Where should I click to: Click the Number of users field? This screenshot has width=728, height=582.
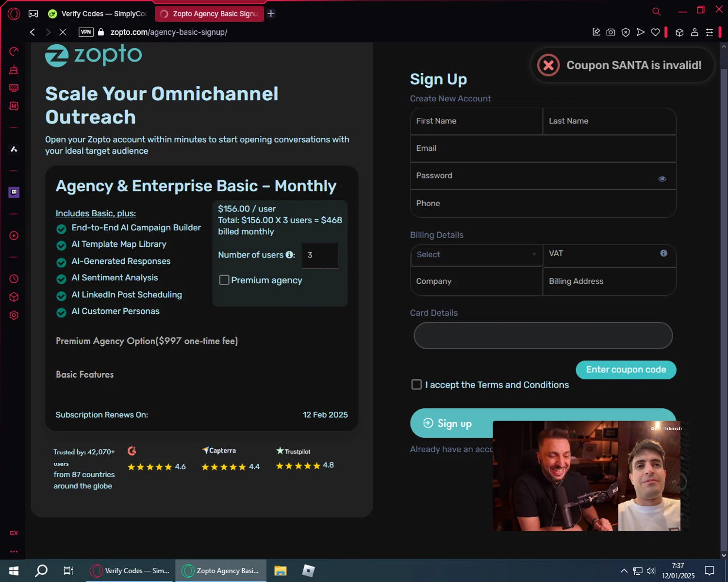[x=320, y=255]
